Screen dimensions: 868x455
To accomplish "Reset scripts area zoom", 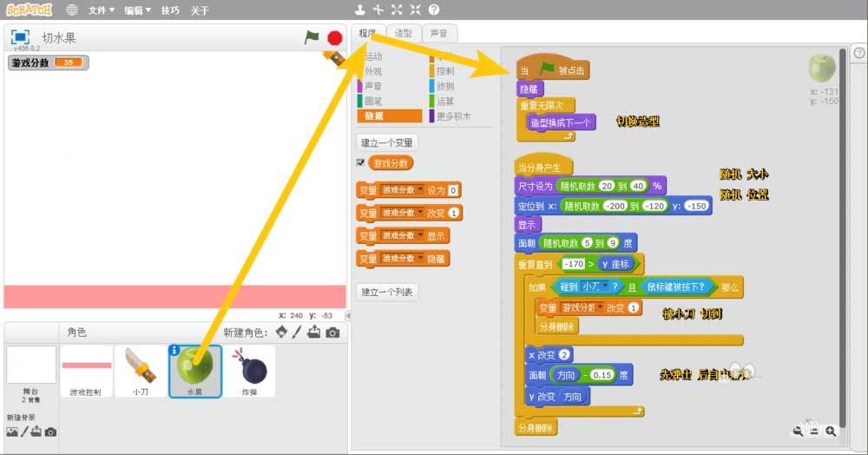I will pos(814,431).
